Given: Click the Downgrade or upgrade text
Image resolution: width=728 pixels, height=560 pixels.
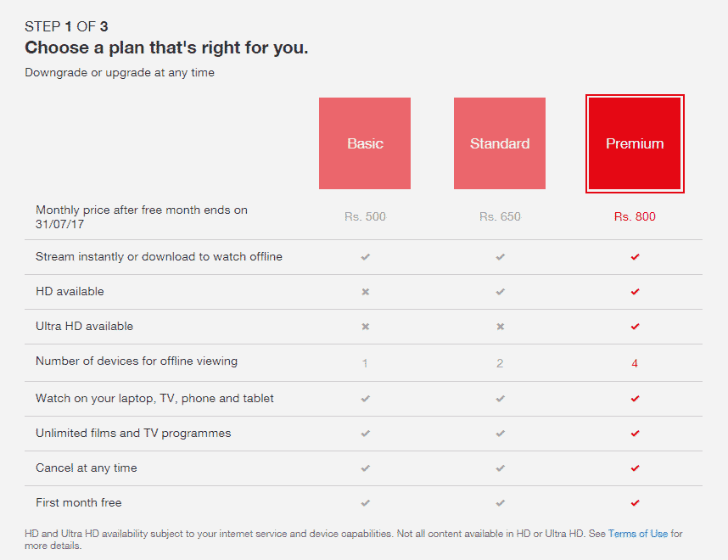Looking at the screenshot, I should pyautogui.click(x=119, y=73).
